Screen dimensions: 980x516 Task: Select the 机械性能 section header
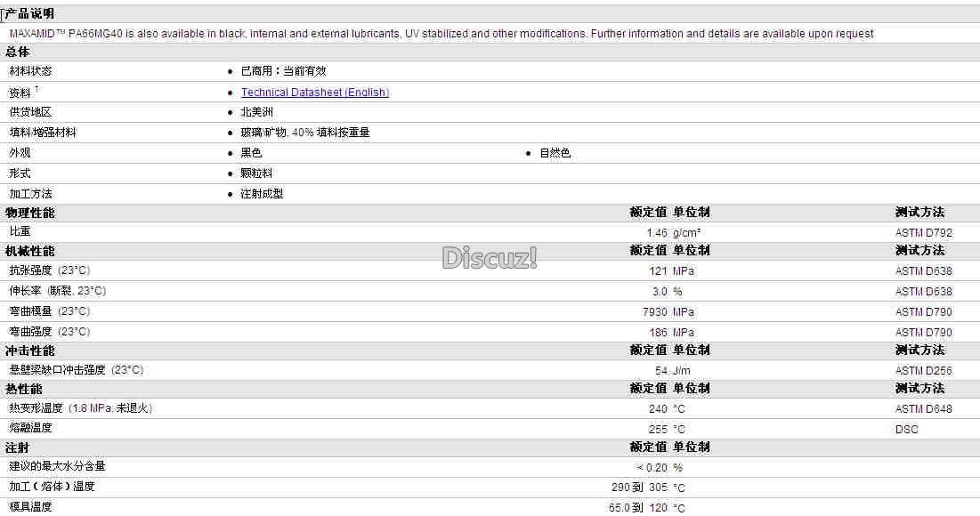coord(30,251)
